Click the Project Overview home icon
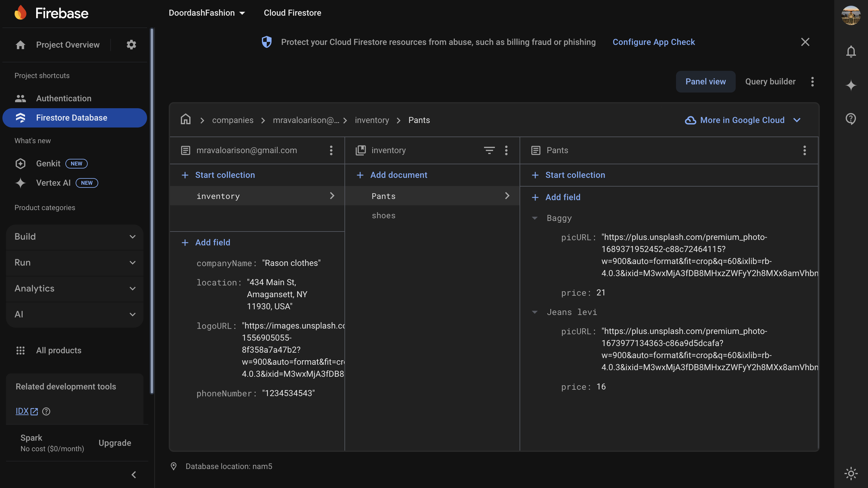This screenshot has width=868, height=488. click(x=20, y=45)
